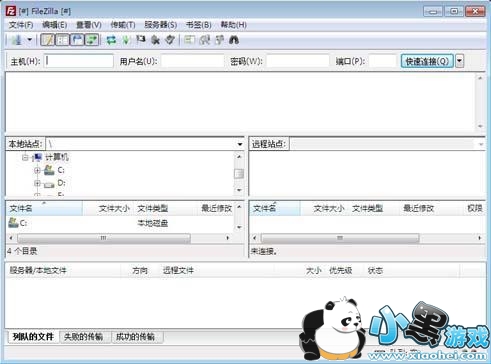Click local file list horizontal scrollbar
491x364 pixels.
coord(104,238)
